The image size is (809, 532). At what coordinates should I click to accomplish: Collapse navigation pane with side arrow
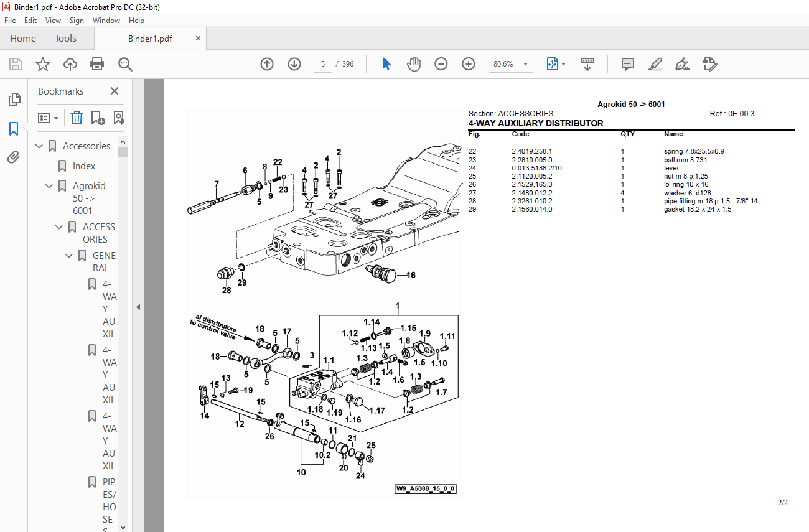pyautogui.click(x=138, y=307)
